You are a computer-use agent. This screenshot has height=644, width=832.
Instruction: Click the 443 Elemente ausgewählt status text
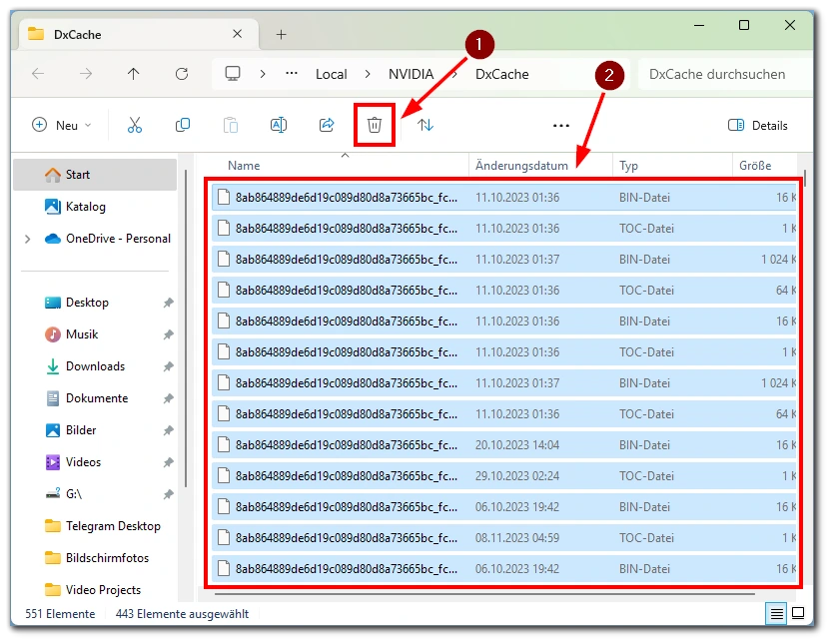point(182,614)
